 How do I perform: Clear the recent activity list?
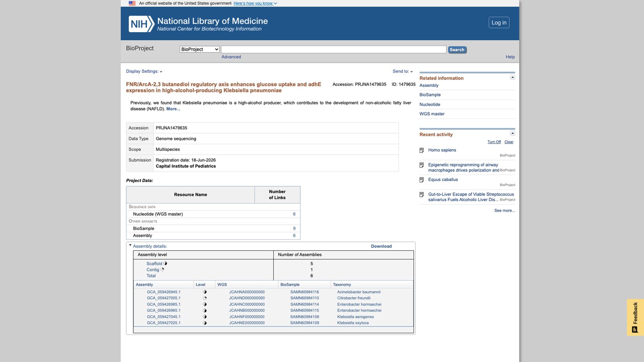tap(509, 142)
